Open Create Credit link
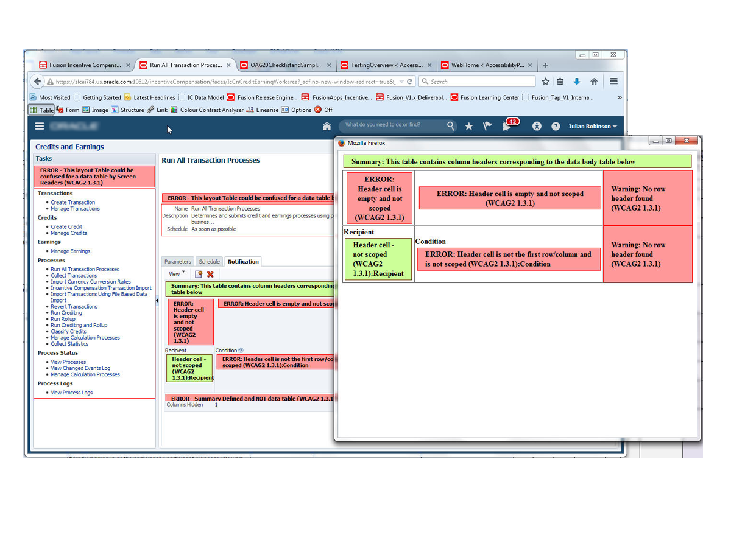The image size is (731, 560). coord(66,227)
